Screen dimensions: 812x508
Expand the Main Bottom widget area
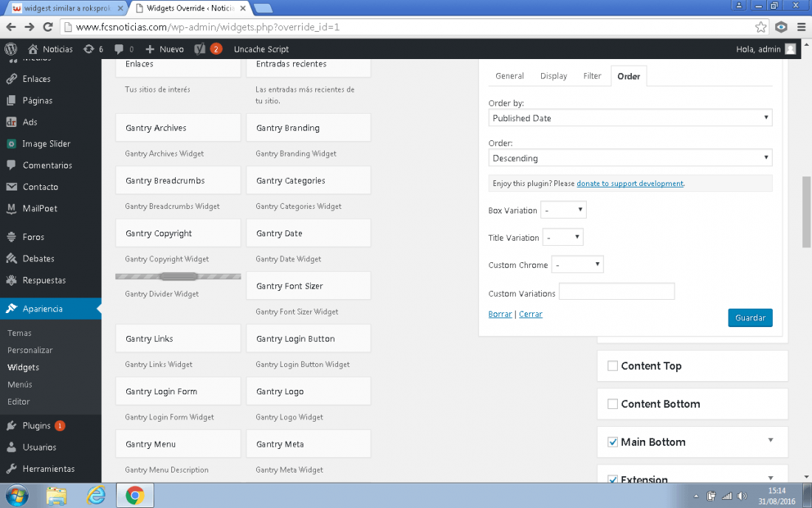(x=771, y=440)
